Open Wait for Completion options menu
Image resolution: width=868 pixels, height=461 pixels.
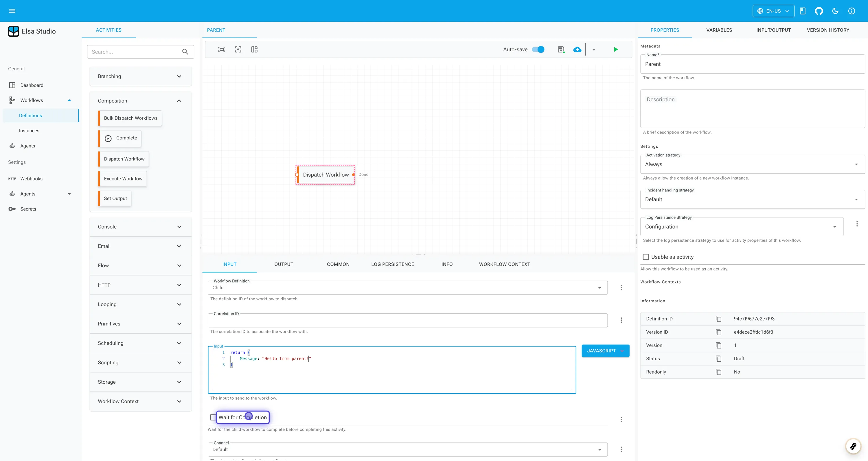point(621,419)
